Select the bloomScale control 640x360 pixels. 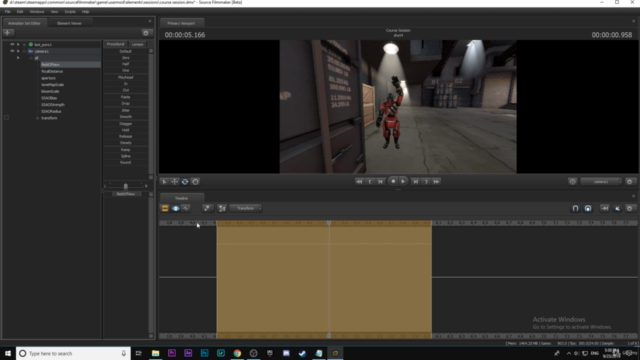(x=50, y=91)
